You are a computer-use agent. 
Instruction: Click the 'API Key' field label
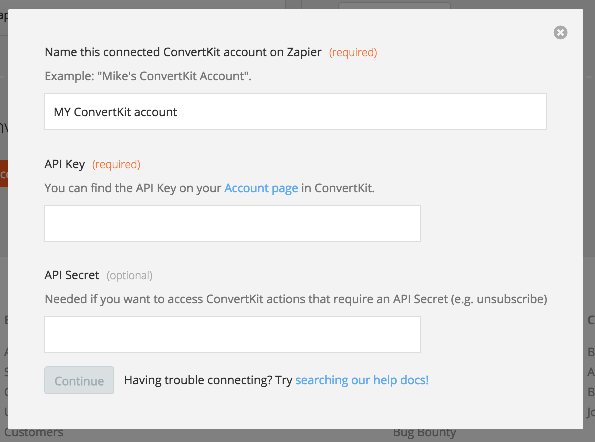click(65, 164)
